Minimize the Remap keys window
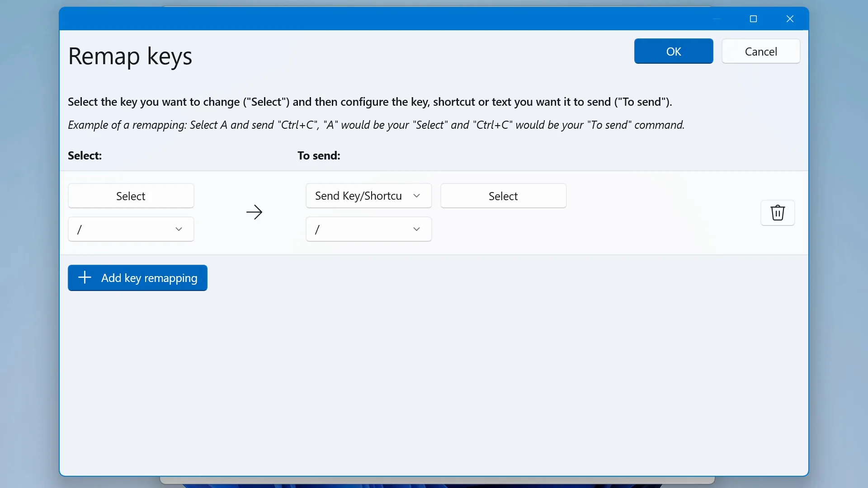 [x=717, y=19]
